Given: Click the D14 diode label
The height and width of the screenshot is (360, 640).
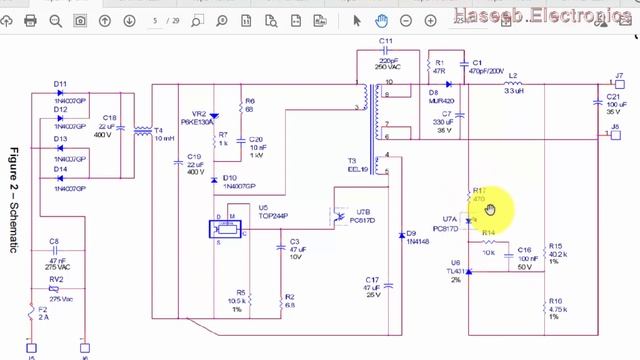Looking at the screenshot, I should coord(60,169).
